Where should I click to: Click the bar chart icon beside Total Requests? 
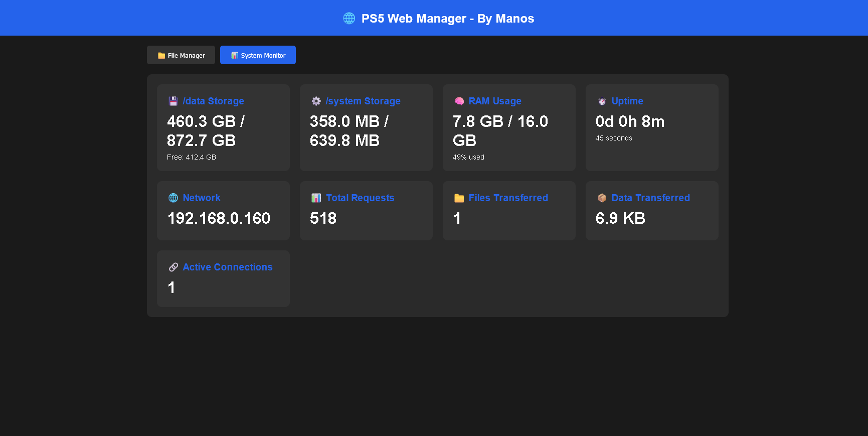(316, 198)
